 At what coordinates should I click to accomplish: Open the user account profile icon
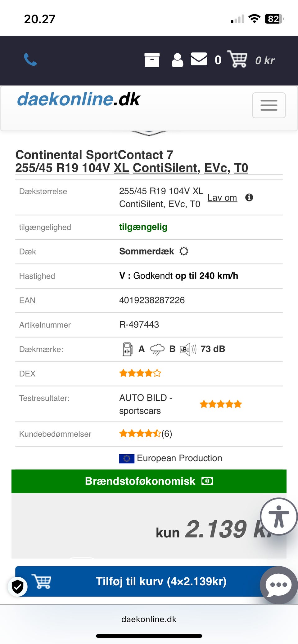[177, 60]
